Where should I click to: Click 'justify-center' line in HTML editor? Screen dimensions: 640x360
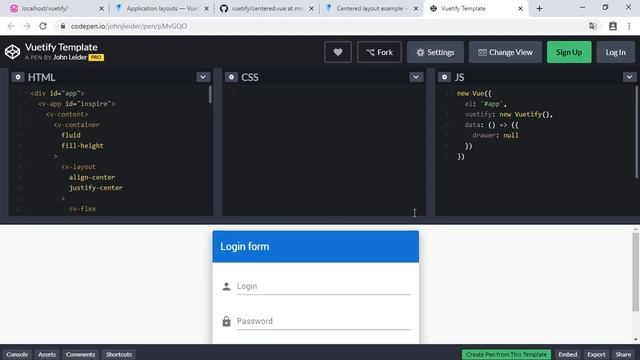(x=96, y=188)
